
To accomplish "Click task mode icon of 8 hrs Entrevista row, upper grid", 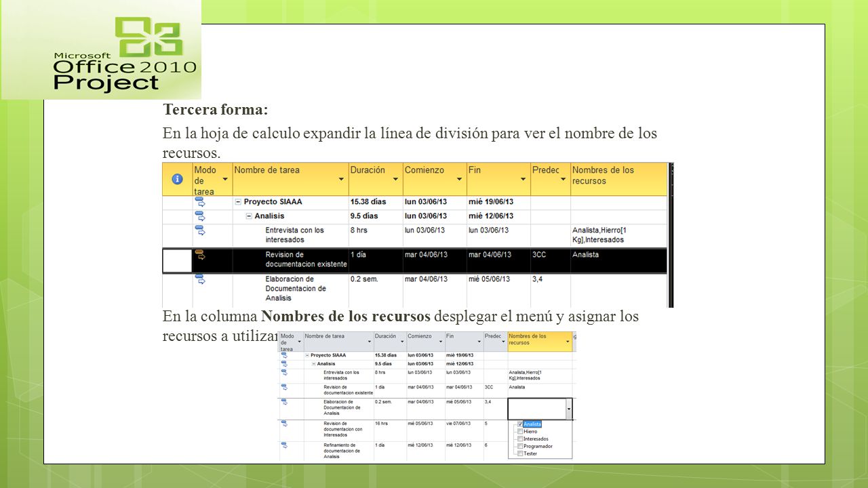I will [x=200, y=230].
